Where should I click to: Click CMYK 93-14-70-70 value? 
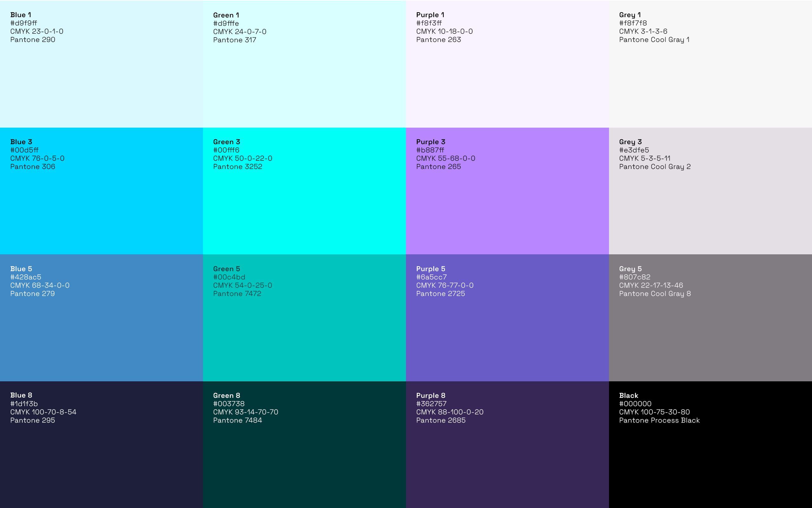point(246,412)
